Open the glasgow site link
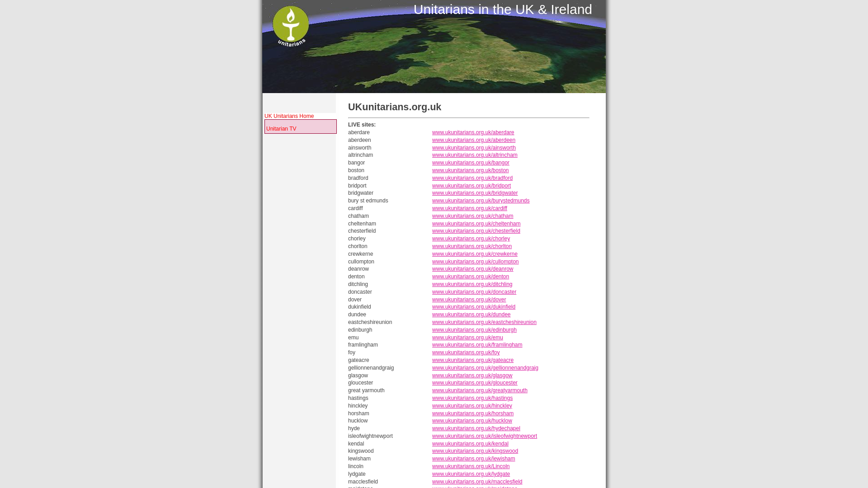868x488 pixels. click(472, 375)
